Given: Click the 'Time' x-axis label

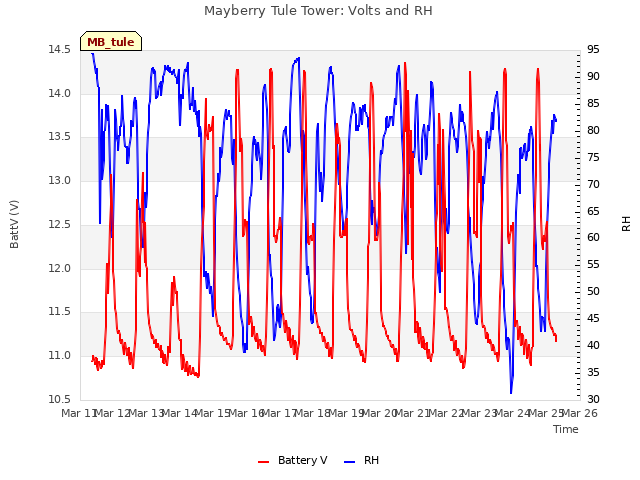Looking at the screenshot, I should [566, 429].
